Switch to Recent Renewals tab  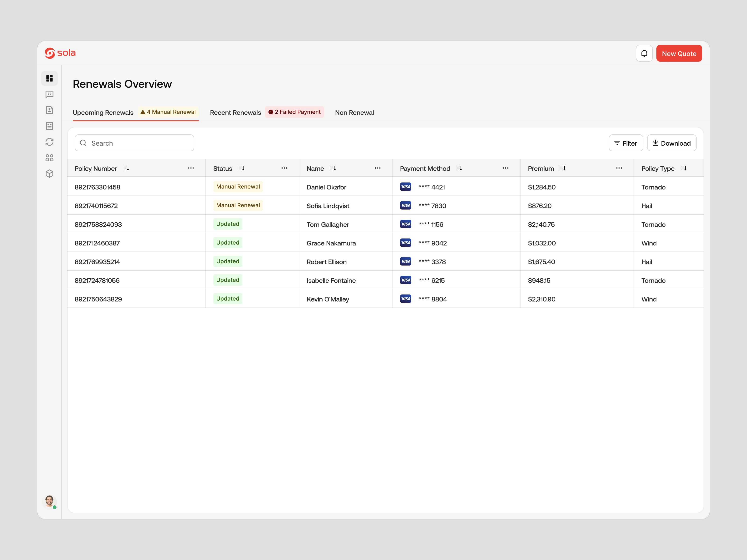235,112
